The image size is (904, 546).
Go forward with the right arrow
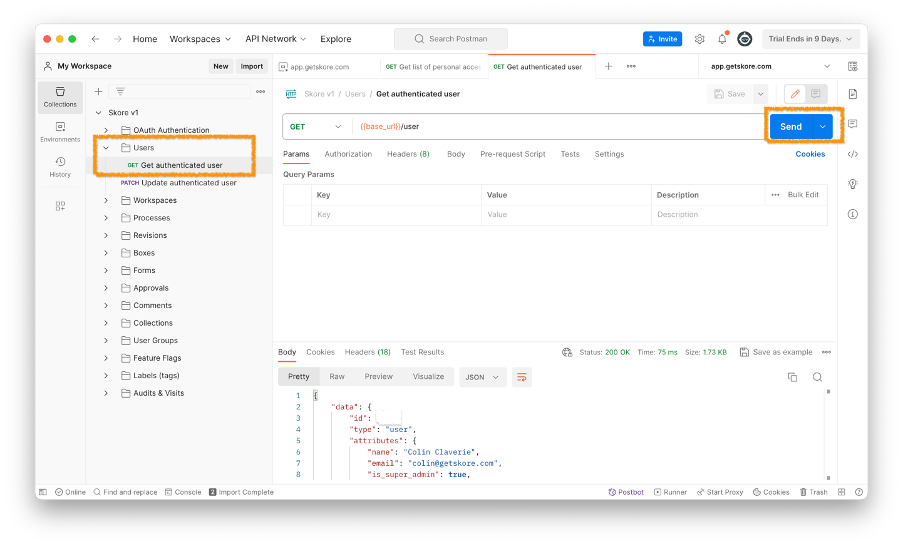[x=118, y=39]
